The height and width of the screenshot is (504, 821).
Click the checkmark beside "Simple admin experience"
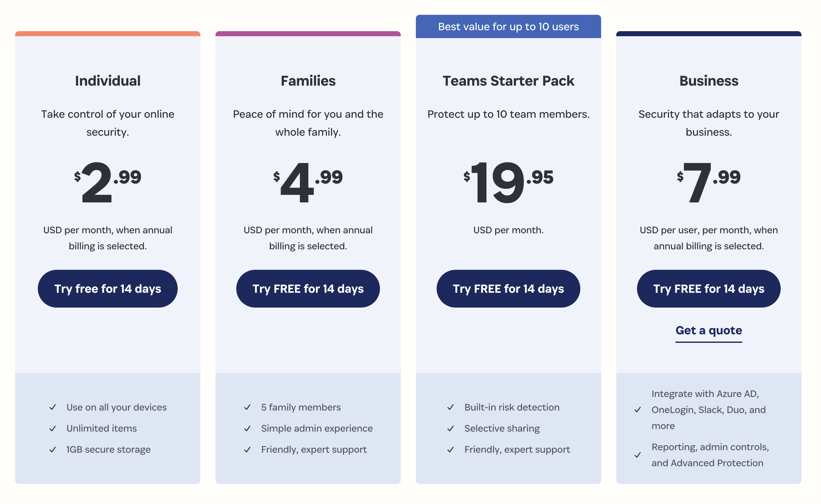point(247,428)
